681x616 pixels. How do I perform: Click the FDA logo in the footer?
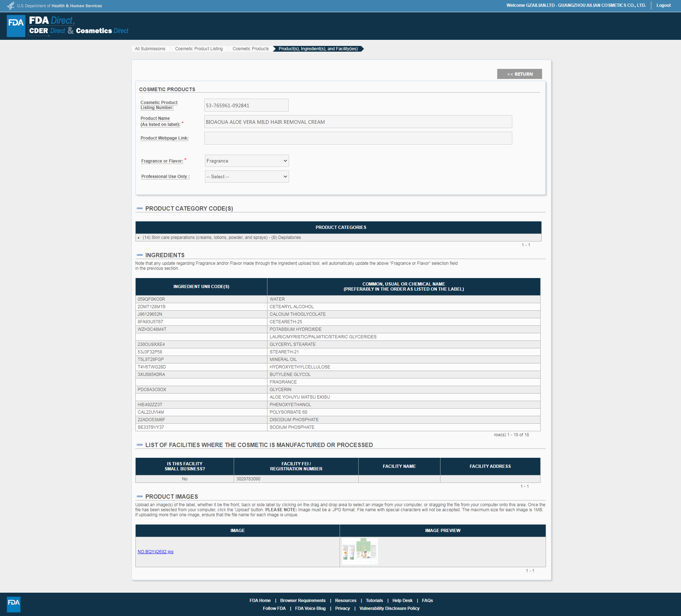[14, 604]
